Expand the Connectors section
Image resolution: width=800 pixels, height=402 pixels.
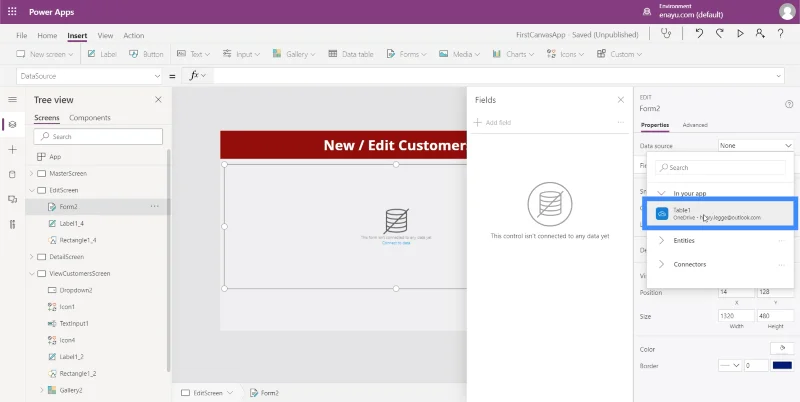click(x=661, y=264)
